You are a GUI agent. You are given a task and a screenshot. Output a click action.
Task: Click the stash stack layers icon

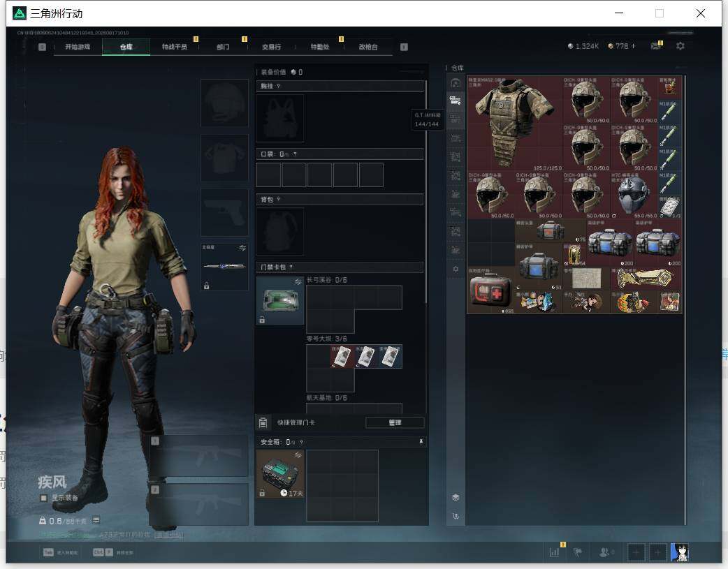(456, 497)
